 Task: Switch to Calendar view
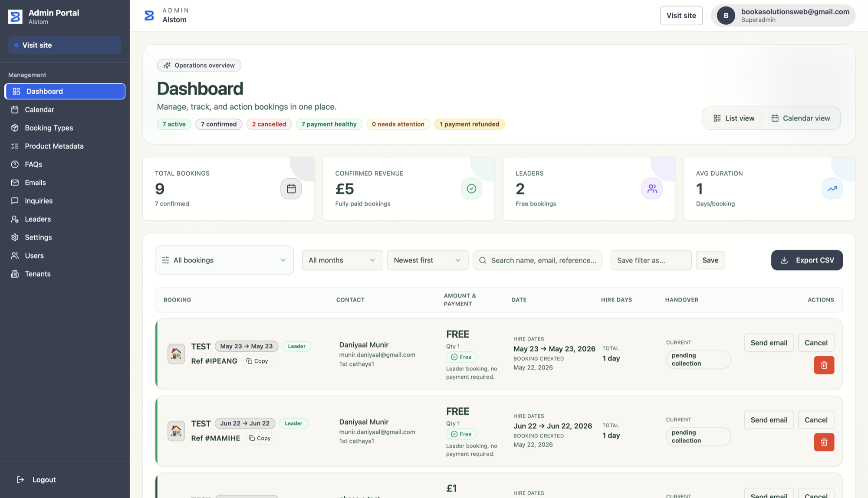[x=801, y=118]
